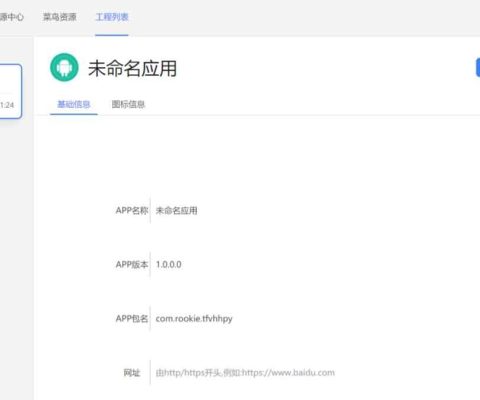Select the 基础信息 tab
The height and width of the screenshot is (400, 480).
pos(74,104)
